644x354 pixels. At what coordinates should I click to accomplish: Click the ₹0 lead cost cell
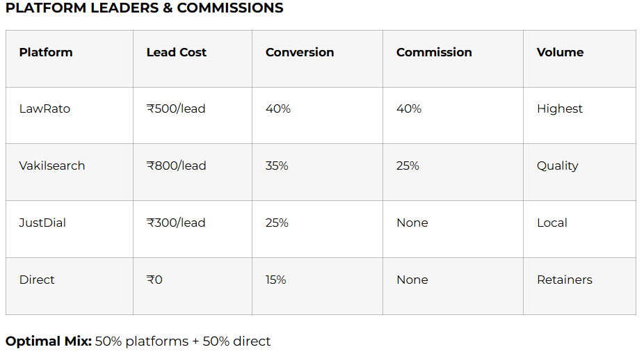(x=154, y=280)
